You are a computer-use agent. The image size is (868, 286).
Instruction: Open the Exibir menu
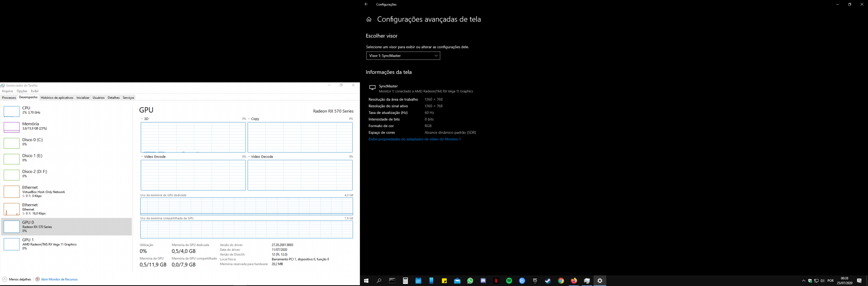click(35, 91)
